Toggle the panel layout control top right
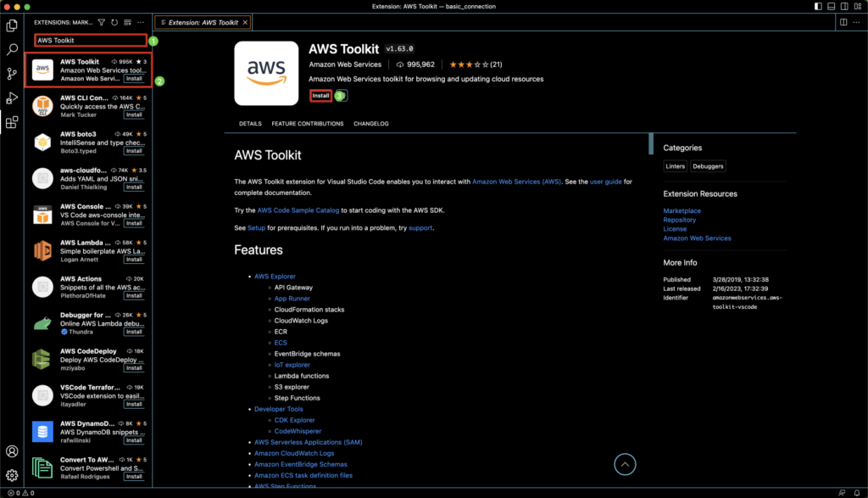The image size is (868, 498). [x=831, y=6]
